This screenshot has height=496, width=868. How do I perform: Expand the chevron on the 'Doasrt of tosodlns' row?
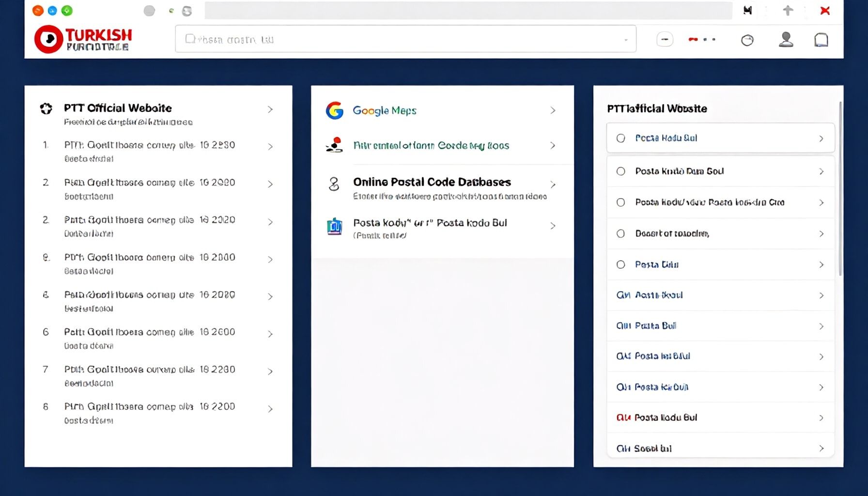pyautogui.click(x=821, y=233)
